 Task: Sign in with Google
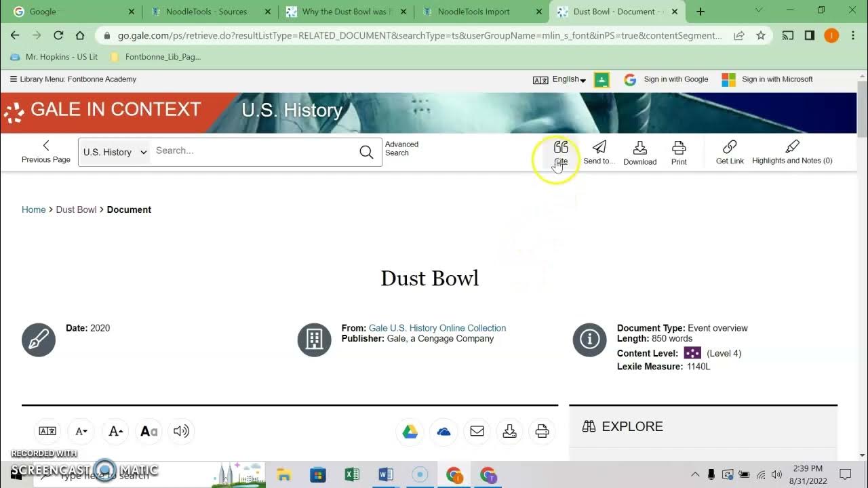(x=666, y=79)
